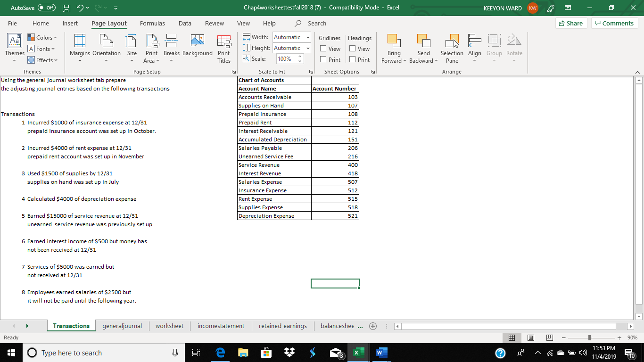Switch to the Data ribbon tab
The height and width of the screenshot is (362, 644).
[185, 23]
